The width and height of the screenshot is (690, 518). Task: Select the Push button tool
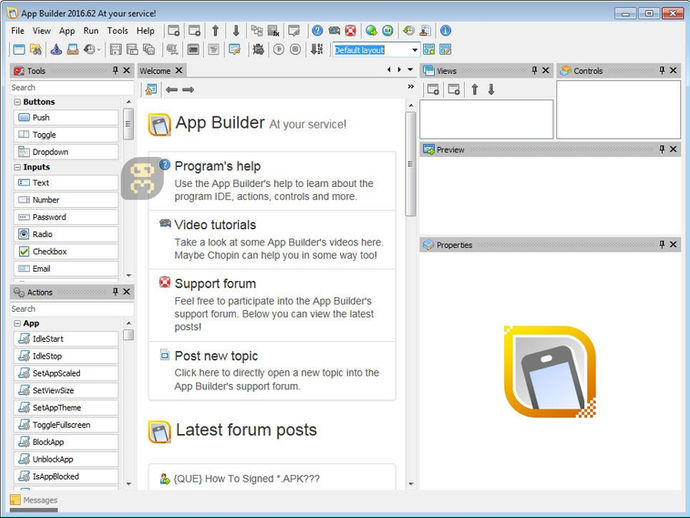pyautogui.click(x=66, y=118)
